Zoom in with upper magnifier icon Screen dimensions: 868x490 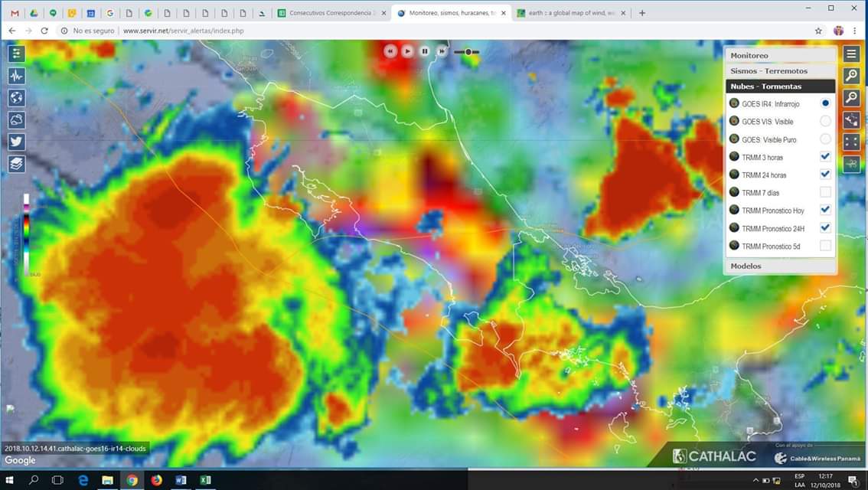(x=851, y=76)
